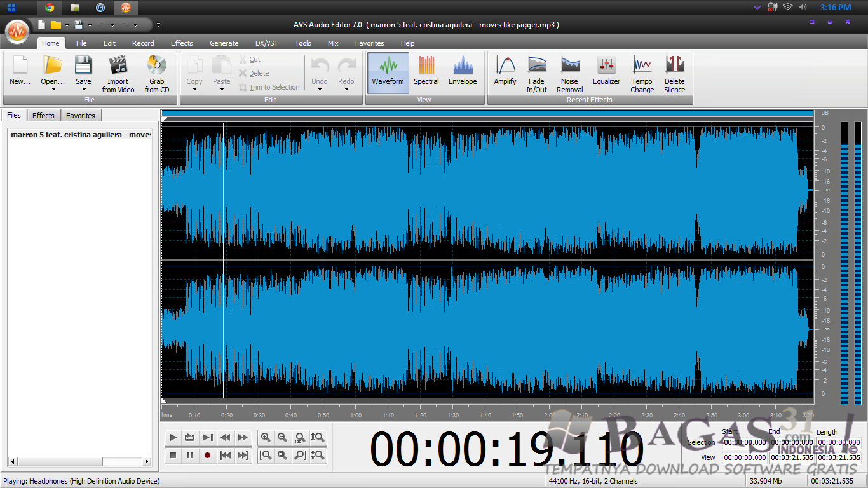
Task: Open the Record ribbon tab
Action: click(143, 43)
